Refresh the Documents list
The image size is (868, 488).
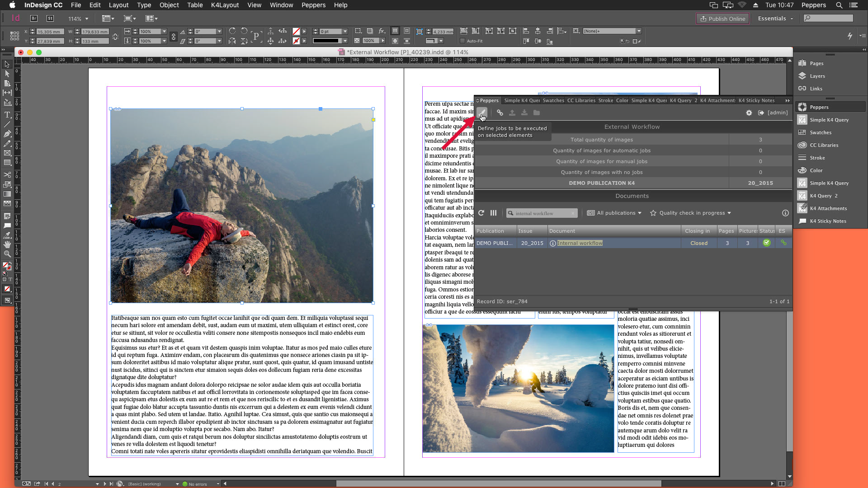481,213
